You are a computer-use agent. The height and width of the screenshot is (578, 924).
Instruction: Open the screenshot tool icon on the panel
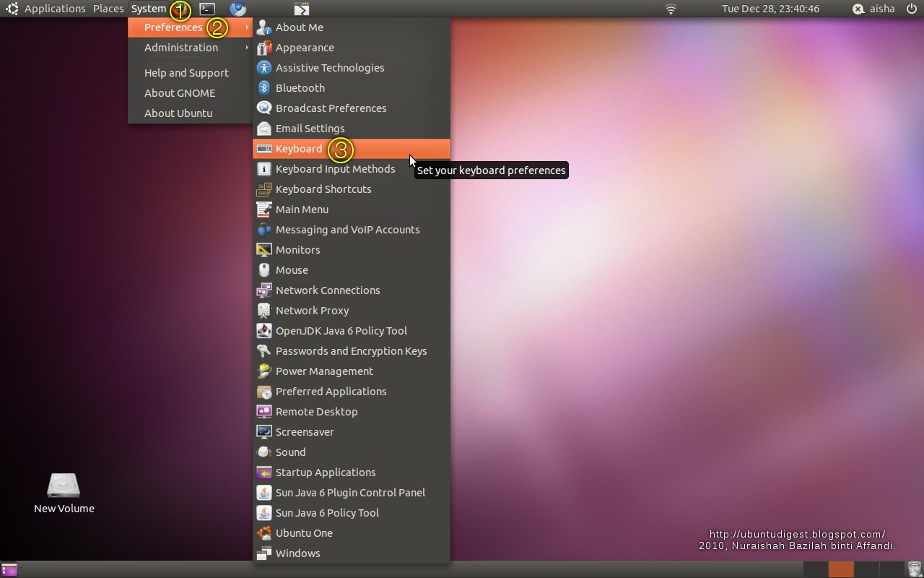coord(300,9)
